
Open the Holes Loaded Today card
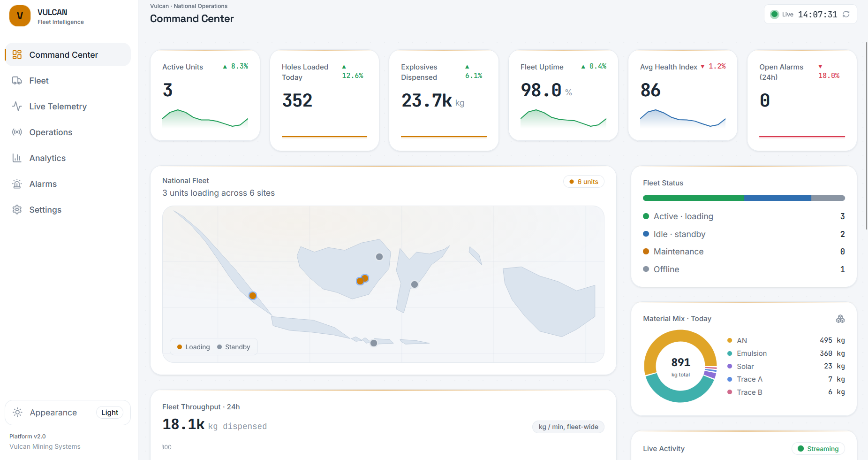point(325,100)
